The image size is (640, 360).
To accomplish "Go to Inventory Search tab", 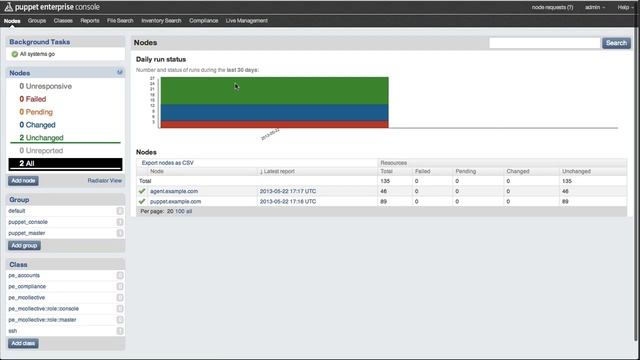I will tap(161, 21).
